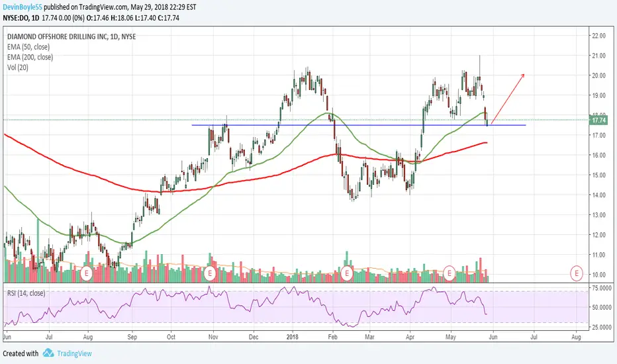Click the blue horizontal support line
Viewport: 617px width, 364px height.
click(x=358, y=125)
